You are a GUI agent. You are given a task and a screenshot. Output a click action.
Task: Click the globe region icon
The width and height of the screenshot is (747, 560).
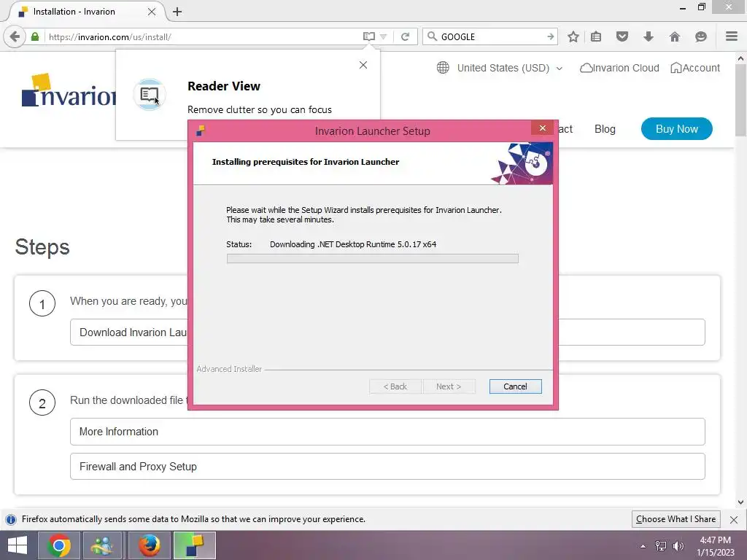(x=443, y=68)
